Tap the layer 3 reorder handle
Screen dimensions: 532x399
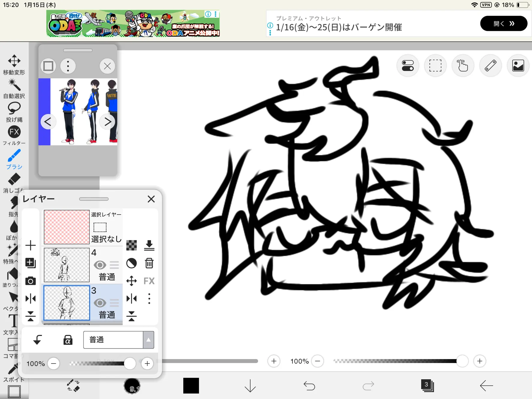(114, 303)
